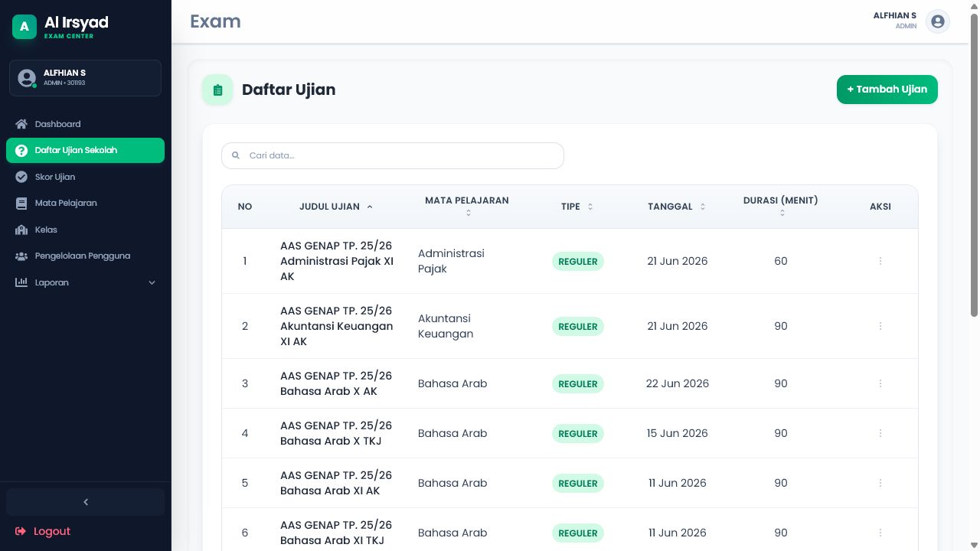Screen dimensions: 980x551
Task: Sort table by Tanggal column
Action: (677, 207)
